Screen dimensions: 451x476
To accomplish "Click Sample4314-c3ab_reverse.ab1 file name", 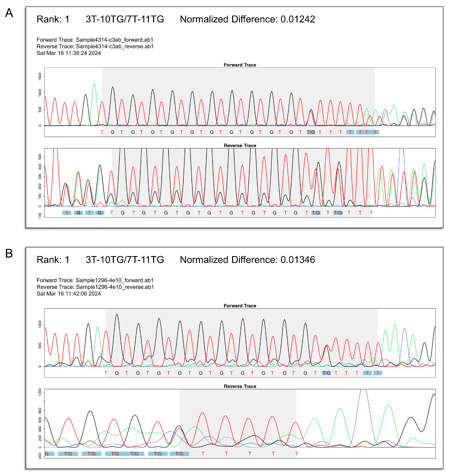I will [x=115, y=46].
